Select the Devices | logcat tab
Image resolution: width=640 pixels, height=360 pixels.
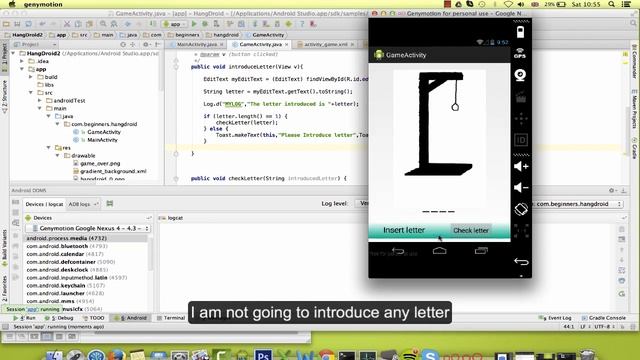point(44,204)
